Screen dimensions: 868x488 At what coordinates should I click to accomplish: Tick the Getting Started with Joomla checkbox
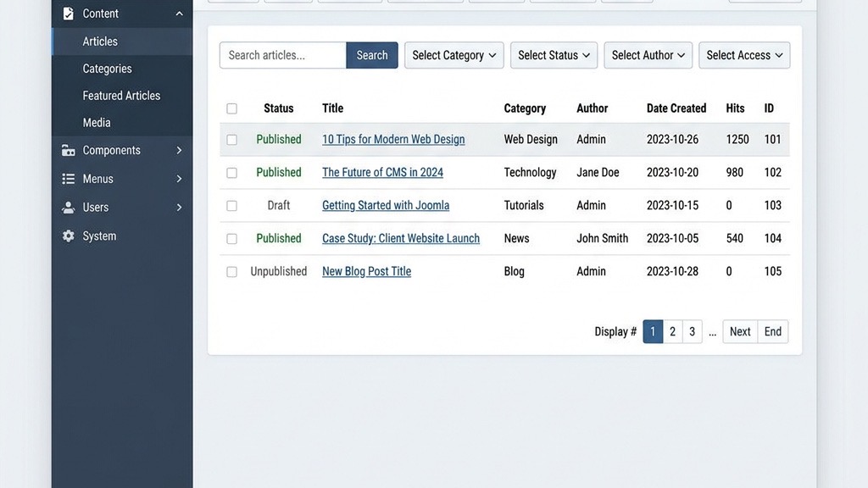coord(231,206)
